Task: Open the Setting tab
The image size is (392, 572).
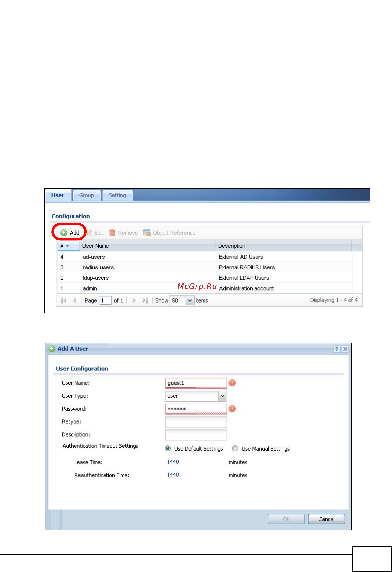Action: 117,196
